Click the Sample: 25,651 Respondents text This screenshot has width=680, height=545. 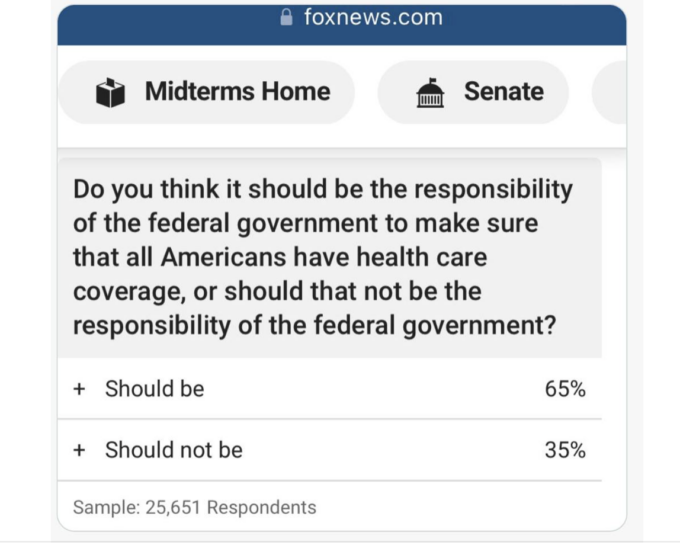click(195, 507)
